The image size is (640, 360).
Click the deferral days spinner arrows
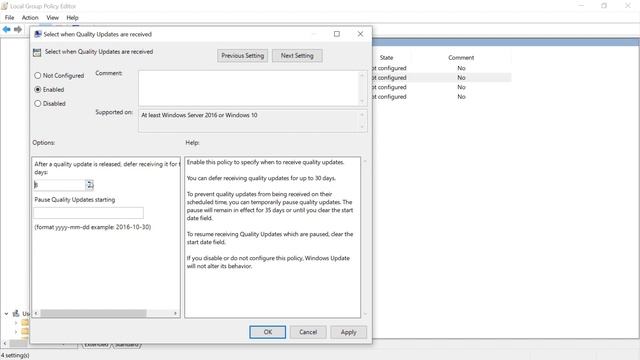pos(90,185)
